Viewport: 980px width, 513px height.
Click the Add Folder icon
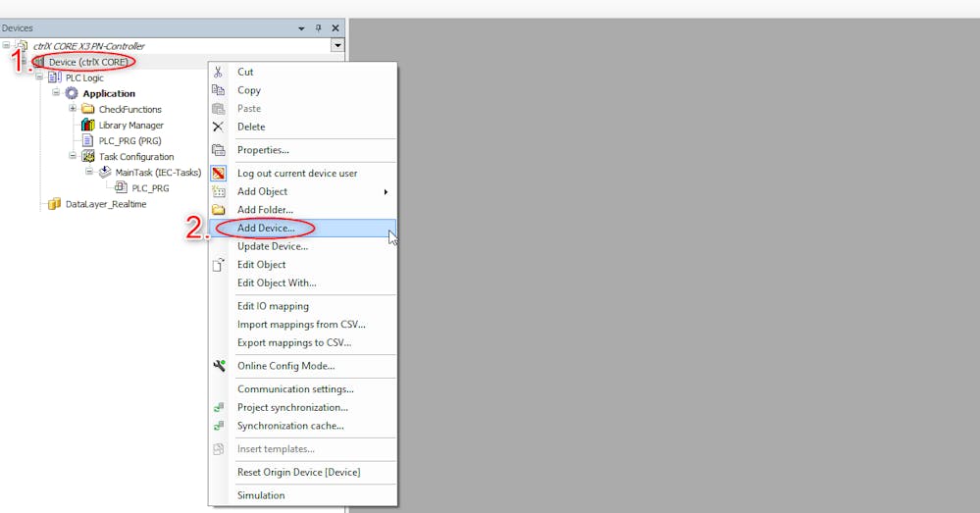coord(218,209)
